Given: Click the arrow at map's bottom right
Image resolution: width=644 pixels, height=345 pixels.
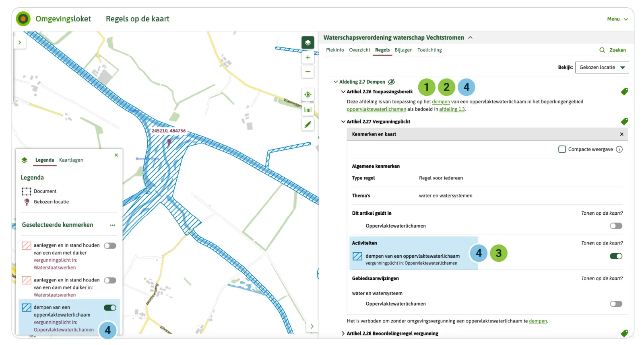Looking at the screenshot, I should [312, 327].
